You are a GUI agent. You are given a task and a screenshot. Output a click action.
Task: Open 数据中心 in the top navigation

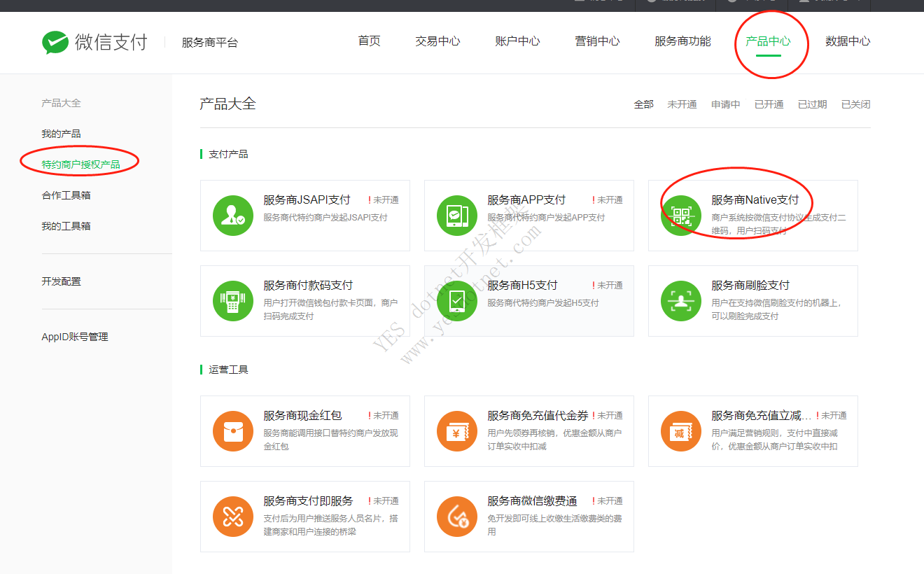[848, 41]
